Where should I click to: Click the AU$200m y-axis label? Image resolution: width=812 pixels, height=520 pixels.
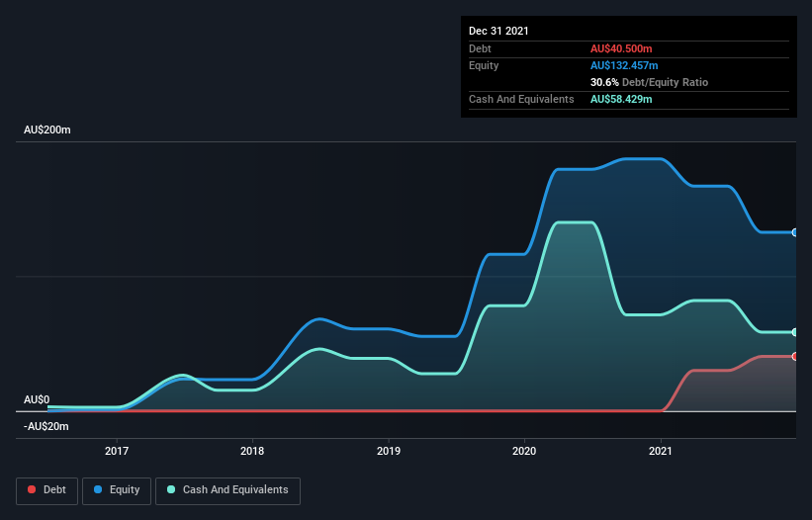[47, 130]
